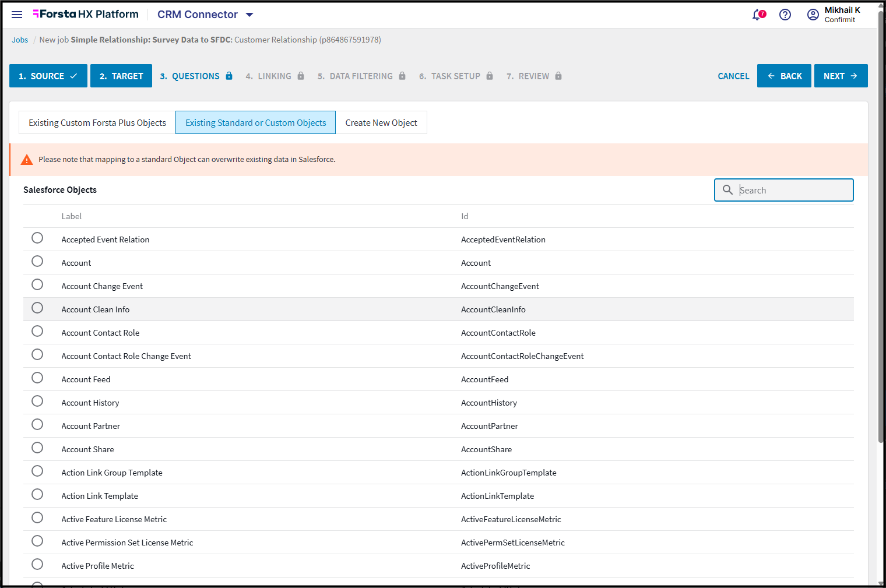
Task: Click the Next button
Action: 841,76
